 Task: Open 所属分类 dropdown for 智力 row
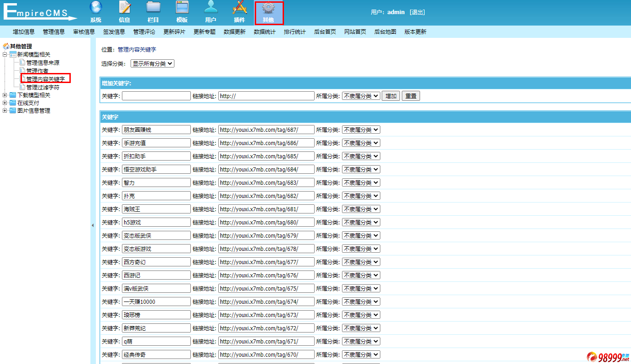tap(361, 182)
